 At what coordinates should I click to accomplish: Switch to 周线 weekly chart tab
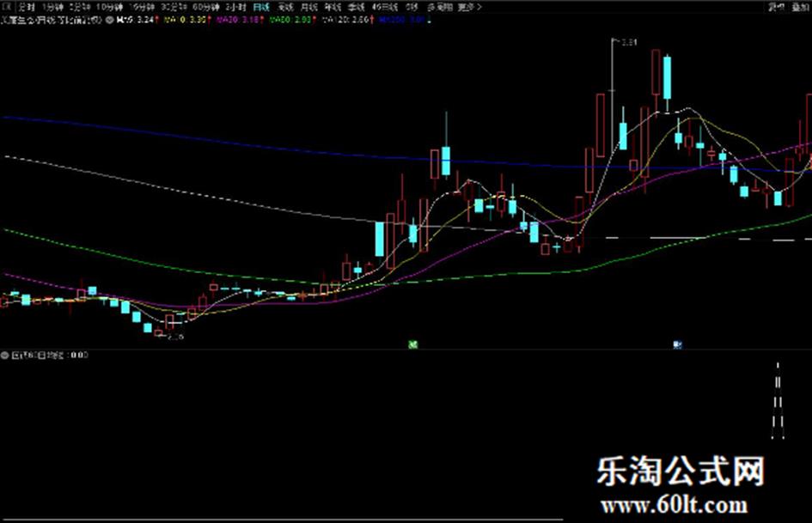[x=285, y=7]
